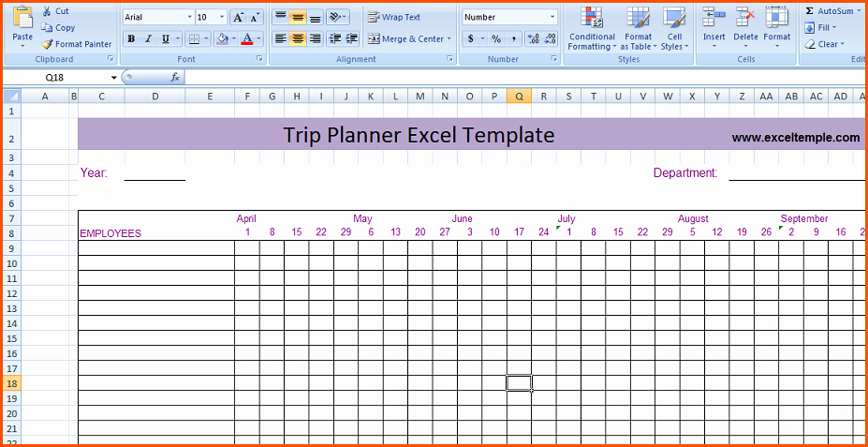Apply fill color with paint bucket

click(223, 38)
